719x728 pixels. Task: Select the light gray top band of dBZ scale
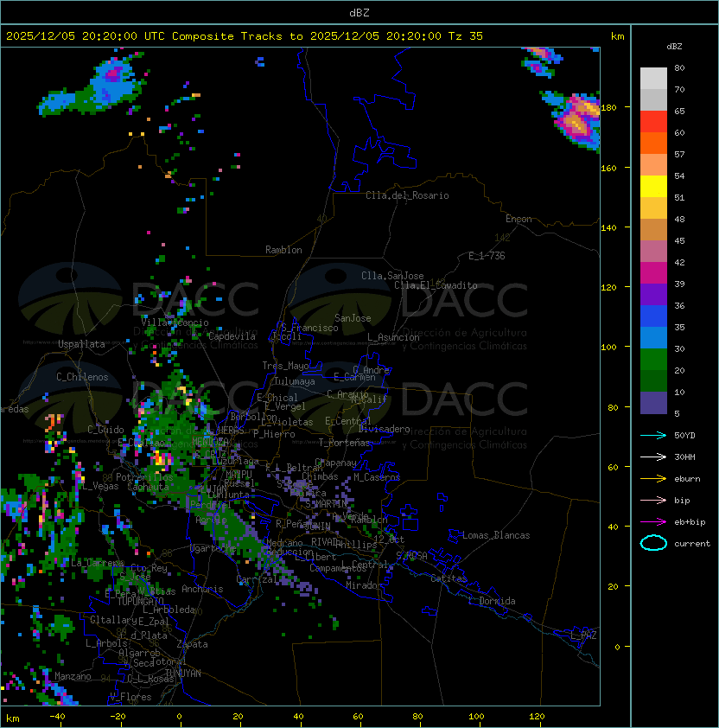[653, 78]
